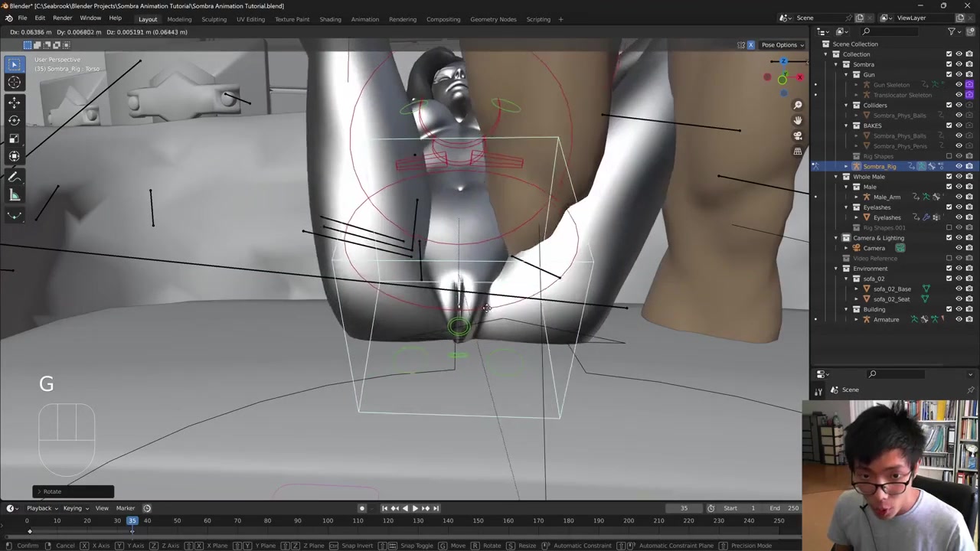Activate the 3D Cursor tool
Image resolution: width=980 pixels, height=551 pixels.
coord(14,83)
